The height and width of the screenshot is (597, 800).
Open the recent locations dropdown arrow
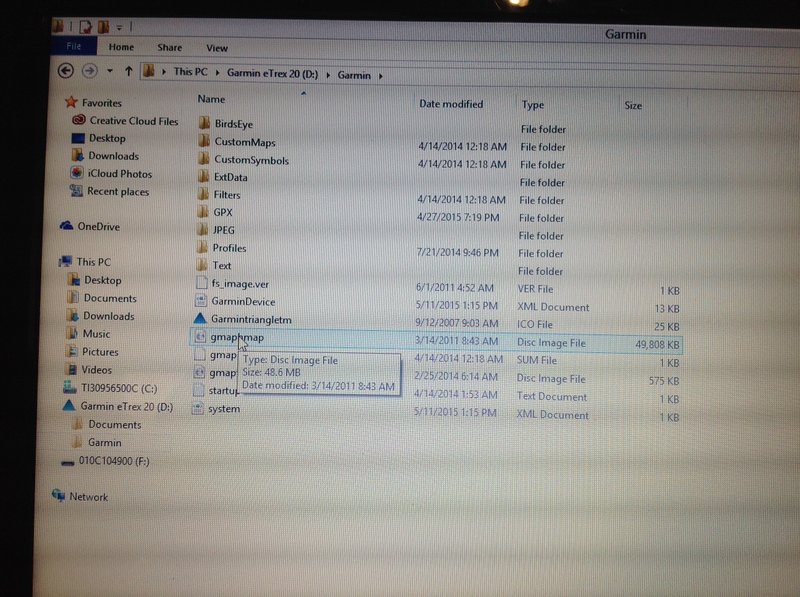click(110, 71)
